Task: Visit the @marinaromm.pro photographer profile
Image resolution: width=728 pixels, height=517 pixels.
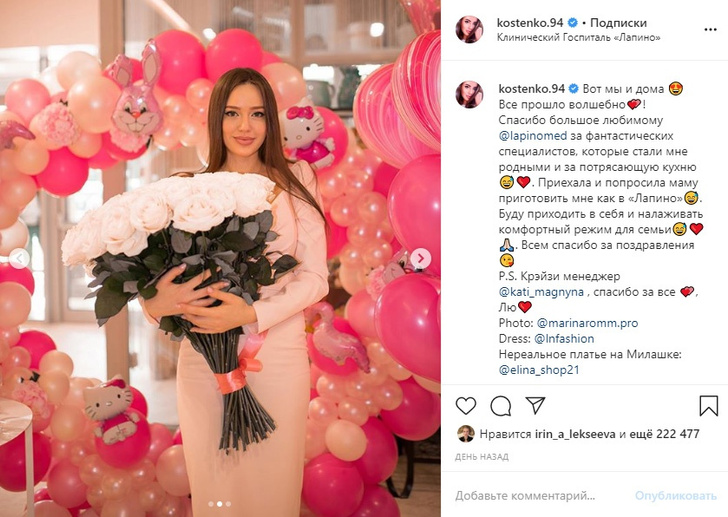Action: (x=587, y=323)
